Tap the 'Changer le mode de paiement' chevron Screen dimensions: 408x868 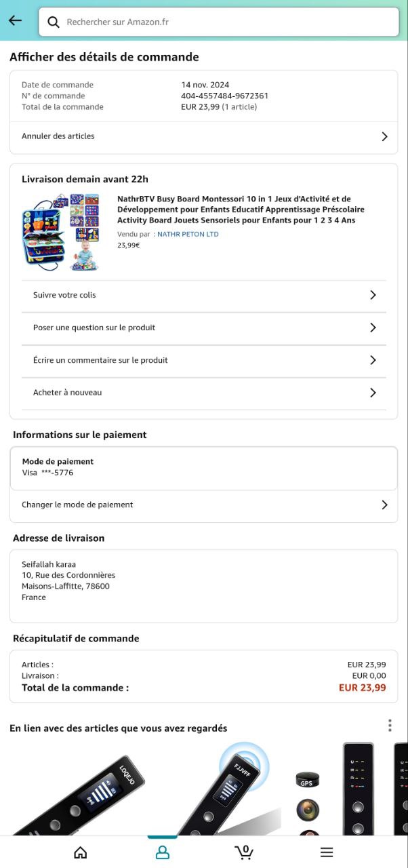coord(384,505)
